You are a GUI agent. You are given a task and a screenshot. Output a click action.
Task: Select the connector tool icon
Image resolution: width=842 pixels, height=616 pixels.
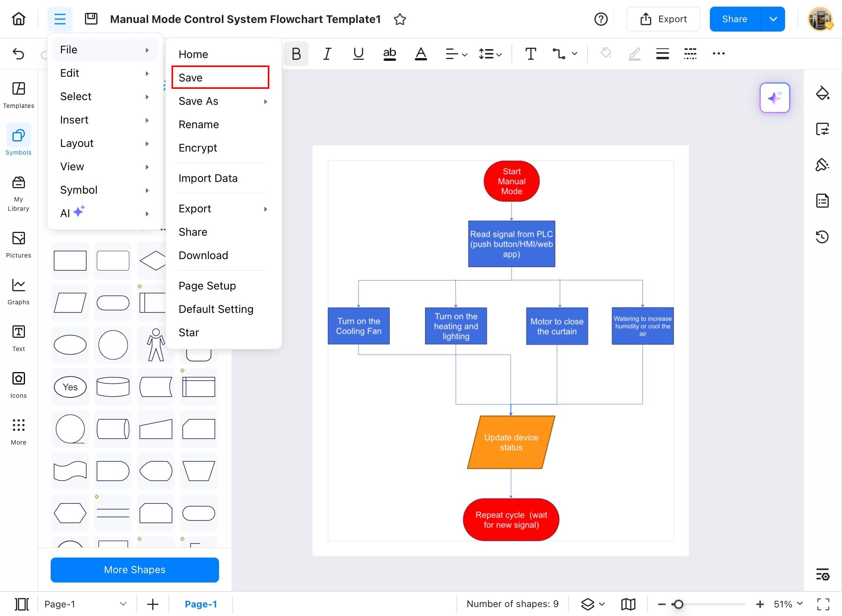point(559,54)
